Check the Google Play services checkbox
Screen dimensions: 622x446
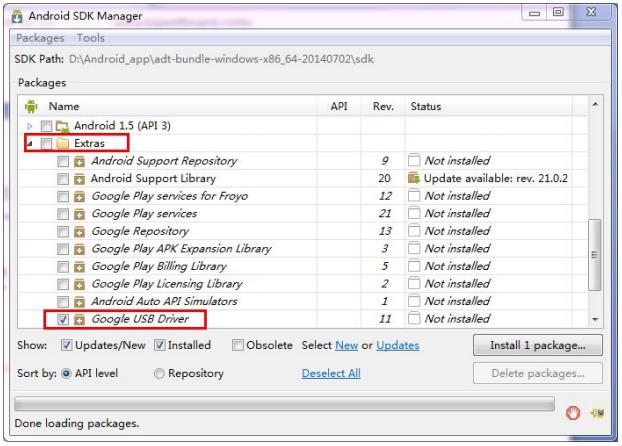63,214
